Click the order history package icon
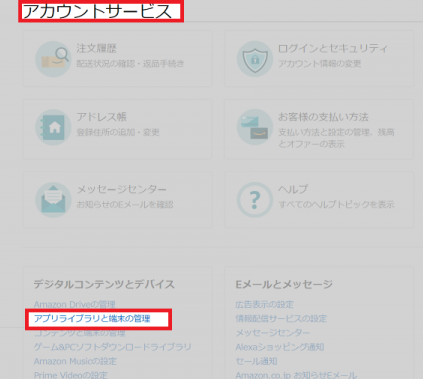Screen dimensions: 423x379 click(53, 59)
